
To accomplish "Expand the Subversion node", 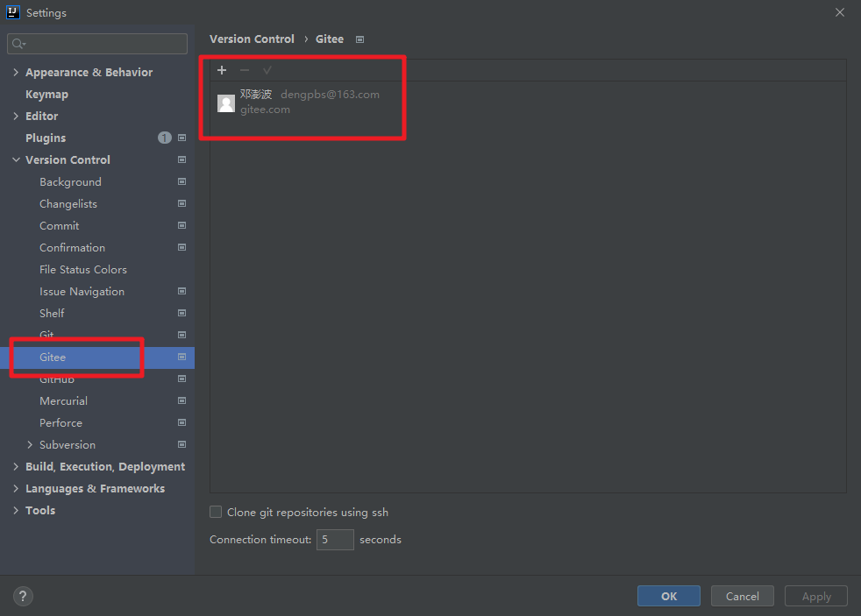I will click(30, 445).
